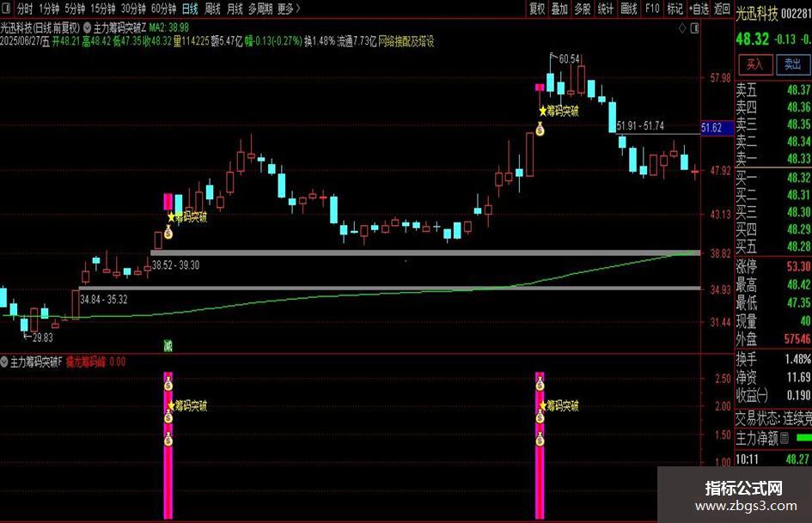Screen dimensions: 812x523
Task: Click the 买五 bid level row
Action: [x=773, y=246]
